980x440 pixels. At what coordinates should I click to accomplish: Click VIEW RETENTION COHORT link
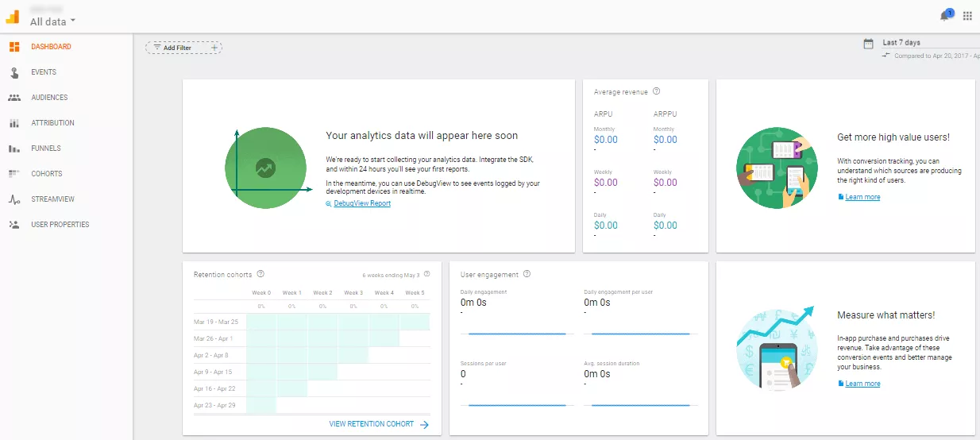372,424
